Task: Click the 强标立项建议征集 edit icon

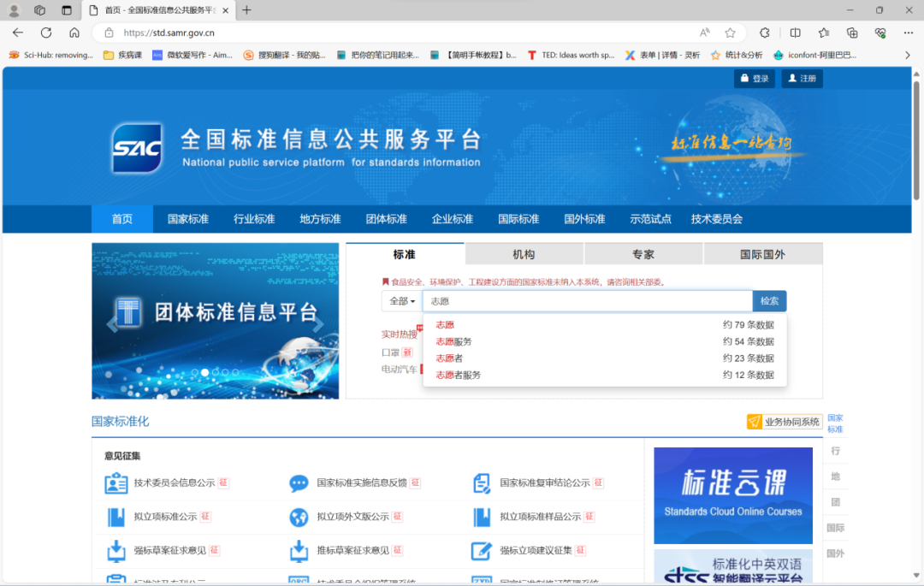Action: pyautogui.click(x=482, y=550)
